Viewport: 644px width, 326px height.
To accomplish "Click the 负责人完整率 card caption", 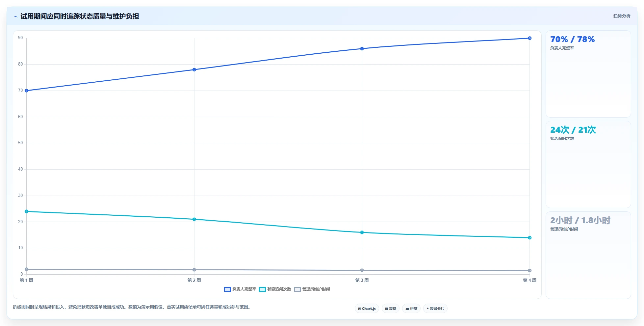I will pos(562,48).
